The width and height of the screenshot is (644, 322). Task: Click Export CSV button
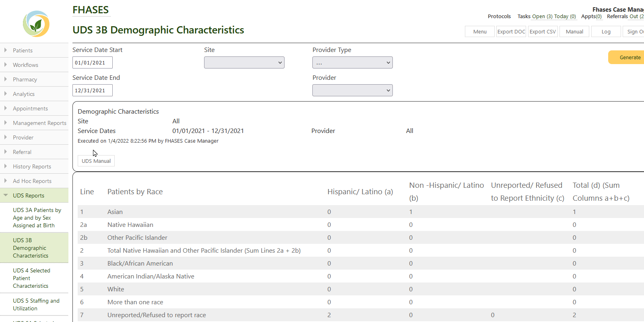point(543,31)
